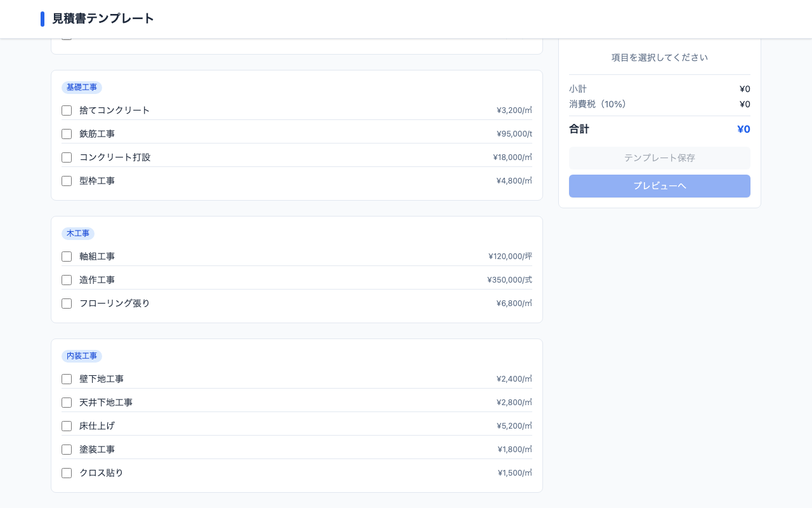Click the ¥6,800/㎡ unit price
812x508 pixels.
pos(514,304)
